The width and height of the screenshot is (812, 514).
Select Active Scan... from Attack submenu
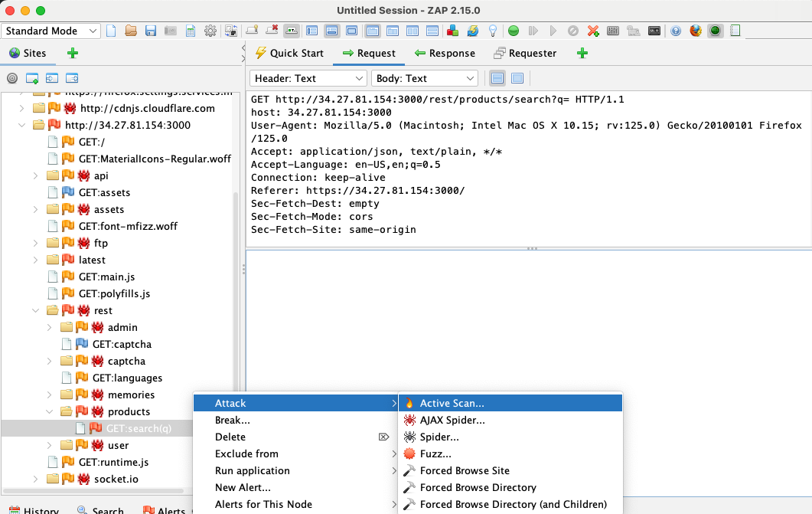click(452, 403)
